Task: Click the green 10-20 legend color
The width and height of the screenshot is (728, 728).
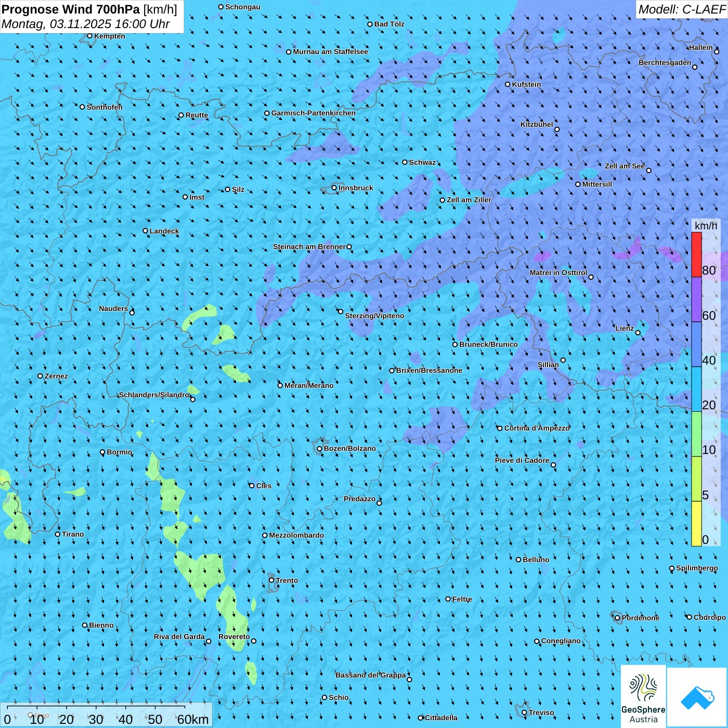Action: pyautogui.click(x=696, y=434)
